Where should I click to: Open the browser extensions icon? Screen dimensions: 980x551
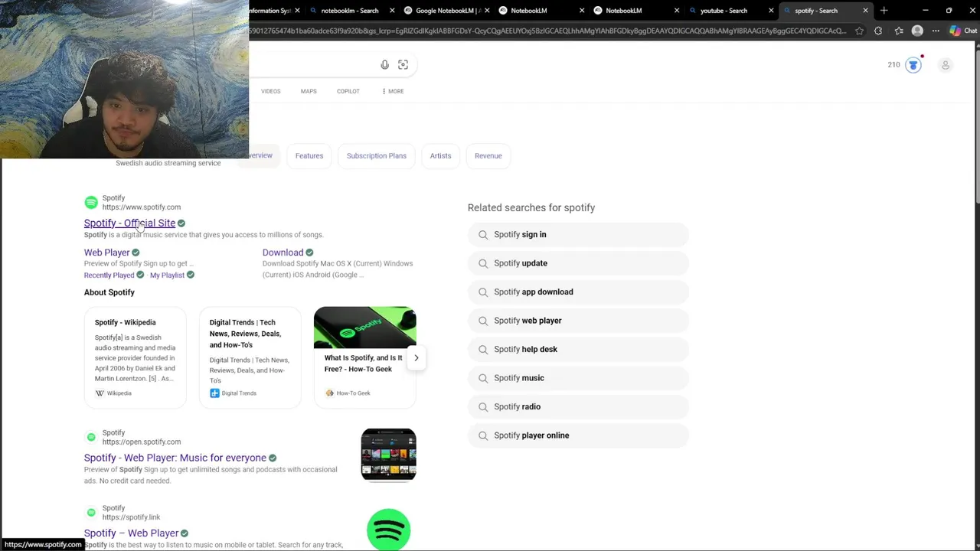click(x=878, y=31)
